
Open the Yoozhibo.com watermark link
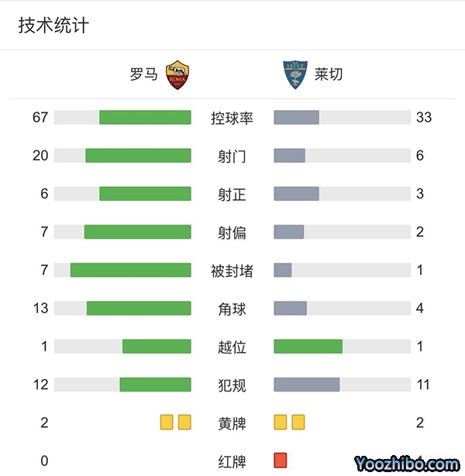click(407, 464)
